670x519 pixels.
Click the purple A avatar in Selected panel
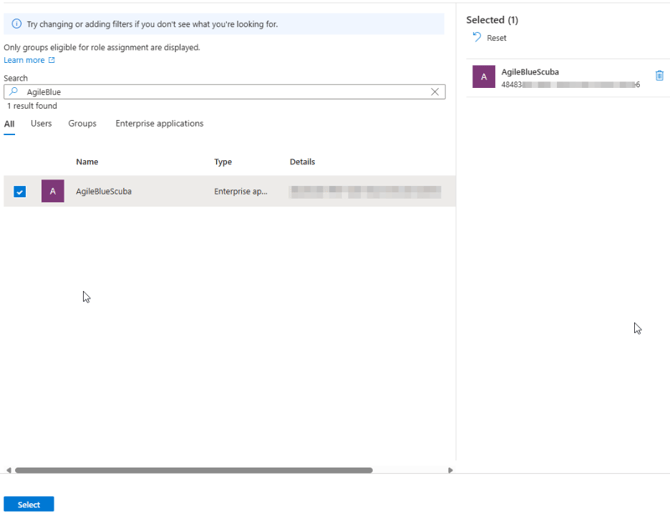(x=484, y=77)
